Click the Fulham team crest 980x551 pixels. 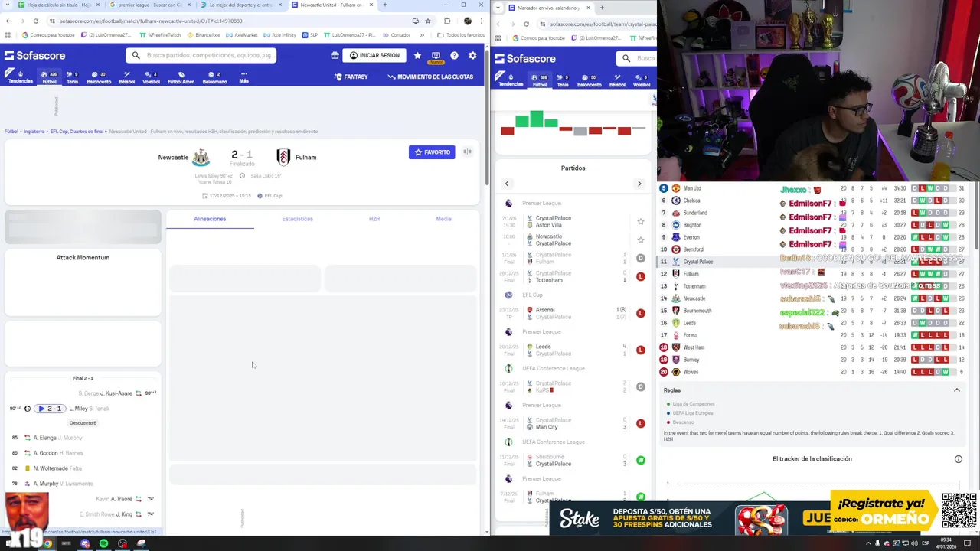pyautogui.click(x=283, y=158)
